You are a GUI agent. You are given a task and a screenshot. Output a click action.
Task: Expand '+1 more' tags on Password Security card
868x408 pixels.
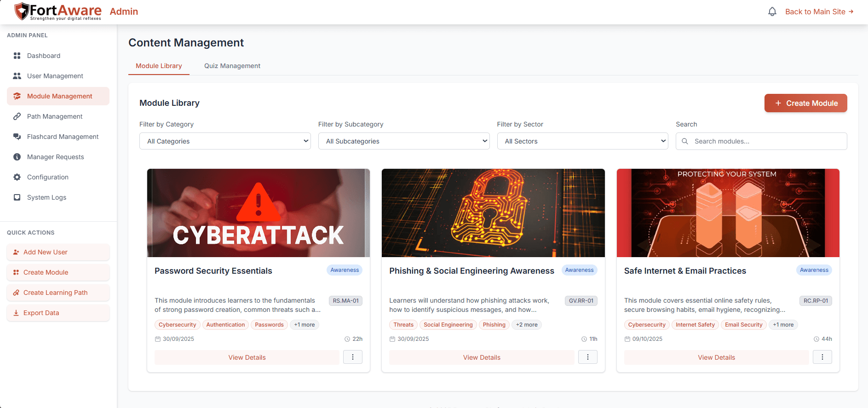(x=305, y=325)
